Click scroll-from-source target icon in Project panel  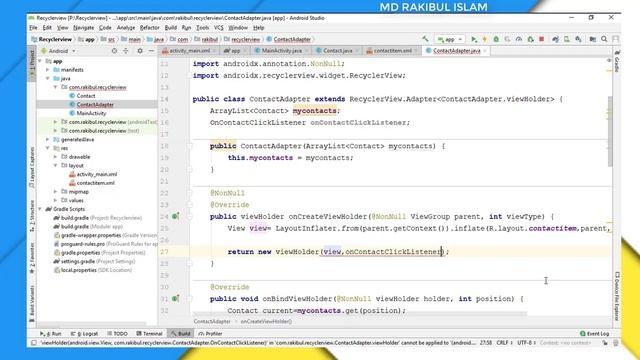[x=114, y=51]
